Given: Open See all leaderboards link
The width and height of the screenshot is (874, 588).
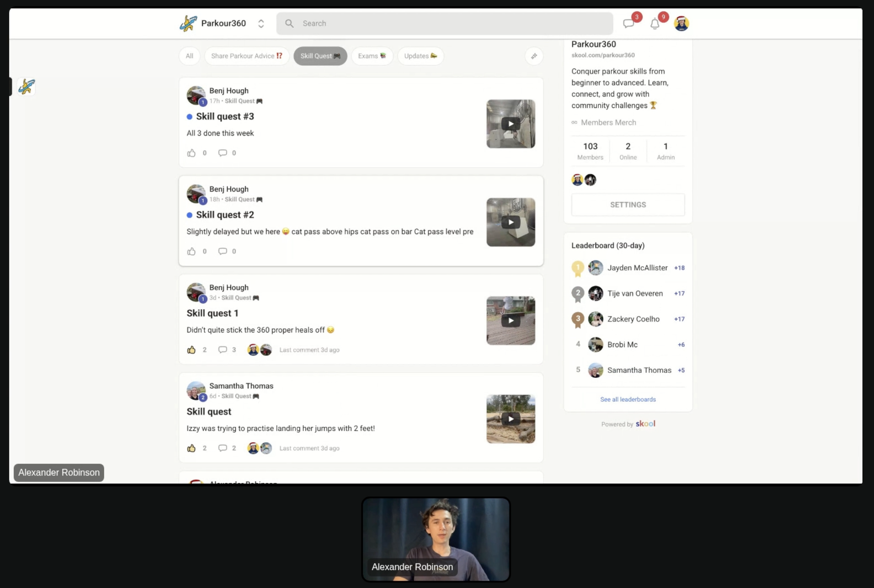Looking at the screenshot, I should click(x=627, y=399).
